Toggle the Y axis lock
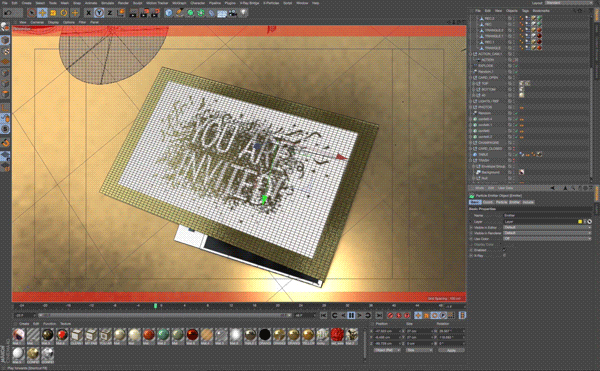 point(99,13)
